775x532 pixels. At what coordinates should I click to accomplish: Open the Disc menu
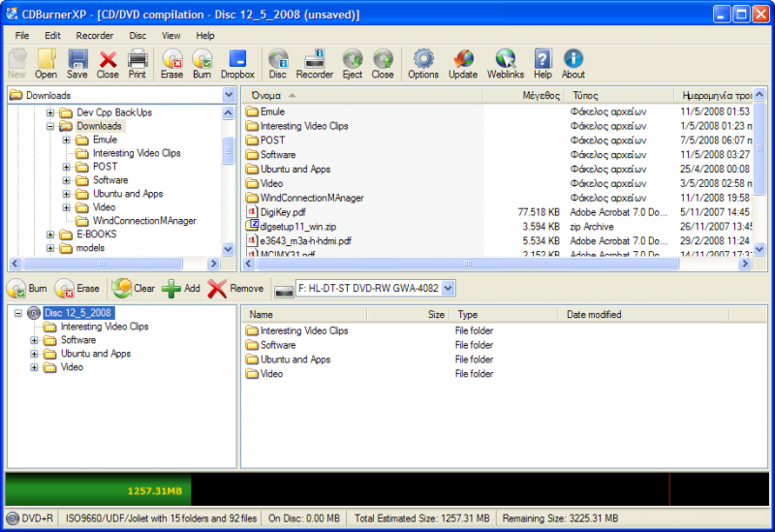pos(138,35)
